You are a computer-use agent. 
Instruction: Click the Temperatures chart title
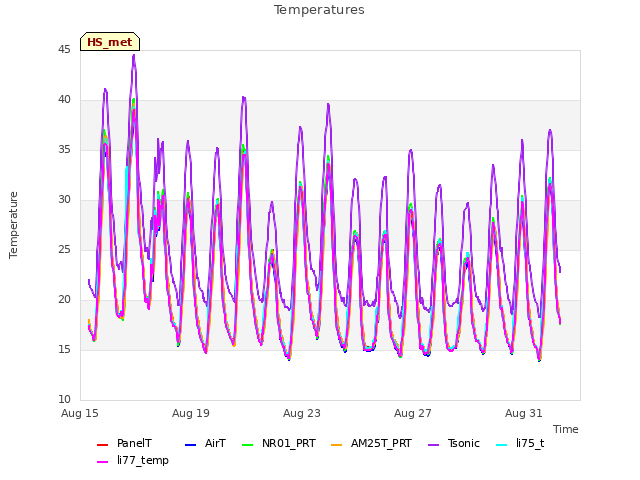(x=319, y=10)
